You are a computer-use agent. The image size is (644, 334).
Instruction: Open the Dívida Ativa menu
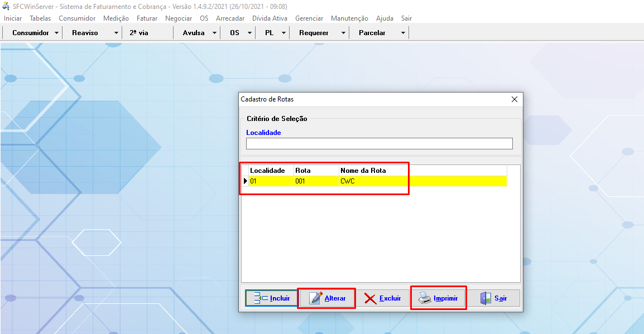pos(270,18)
